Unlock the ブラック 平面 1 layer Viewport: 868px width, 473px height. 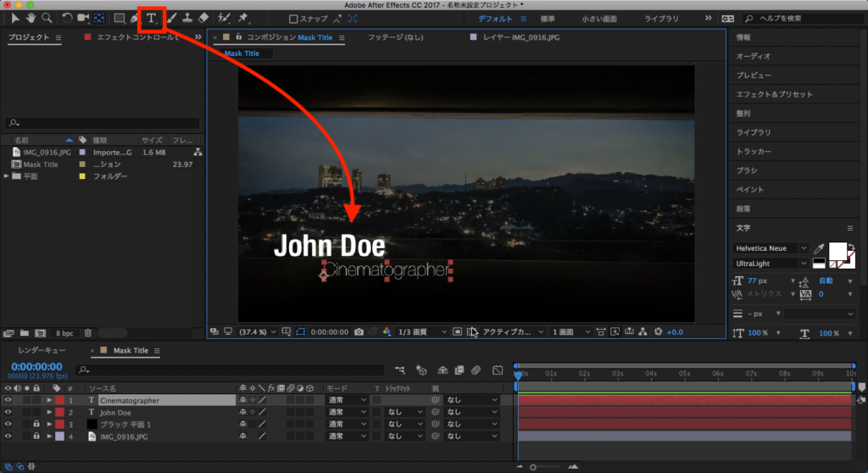click(36, 424)
